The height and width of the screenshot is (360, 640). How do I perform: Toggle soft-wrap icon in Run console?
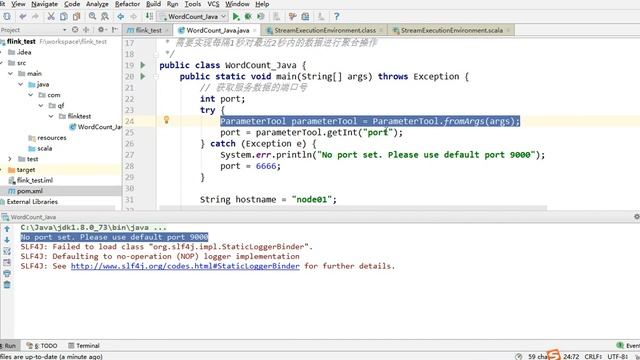7,251
